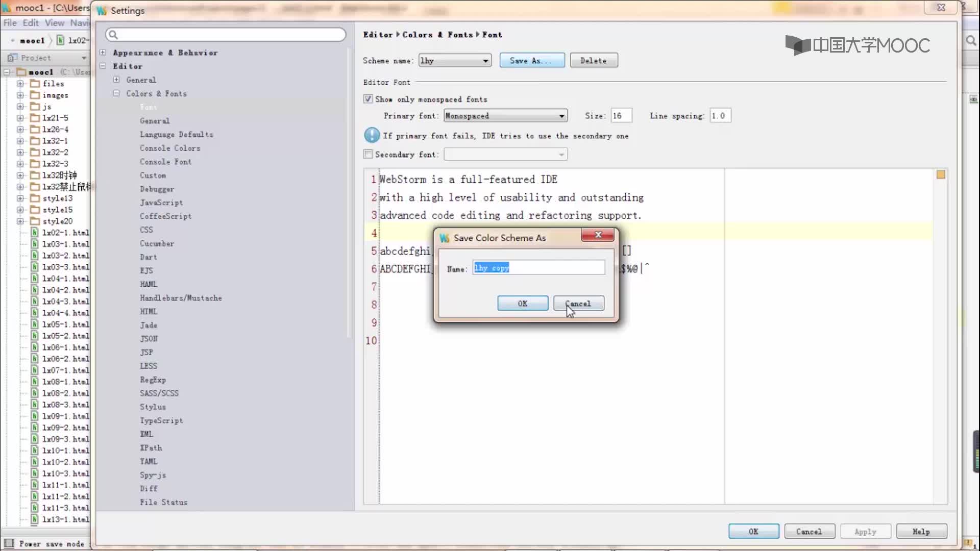Collapse the mooc1 project root
The height and width of the screenshot is (551, 980).
point(7,72)
